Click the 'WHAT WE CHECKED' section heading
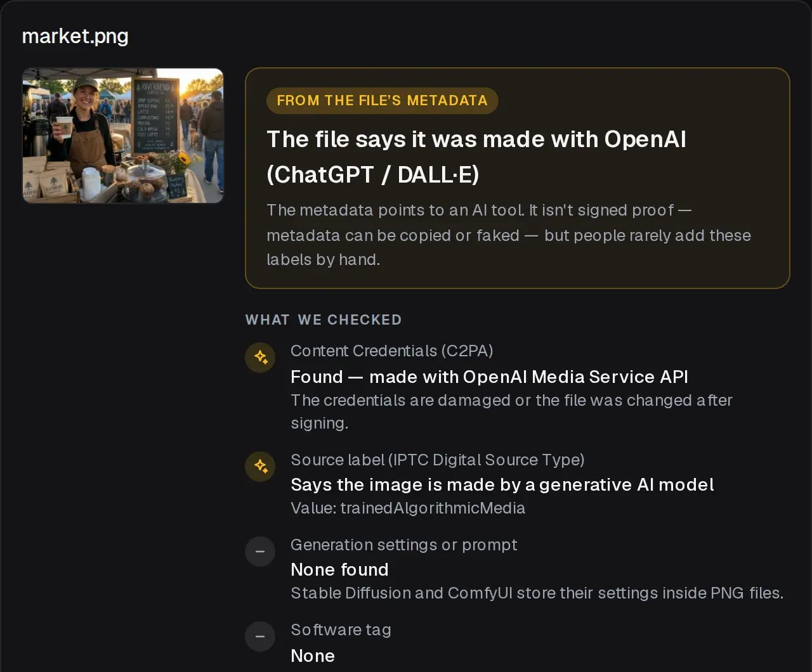Image resolution: width=812 pixels, height=672 pixels. pos(324,320)
